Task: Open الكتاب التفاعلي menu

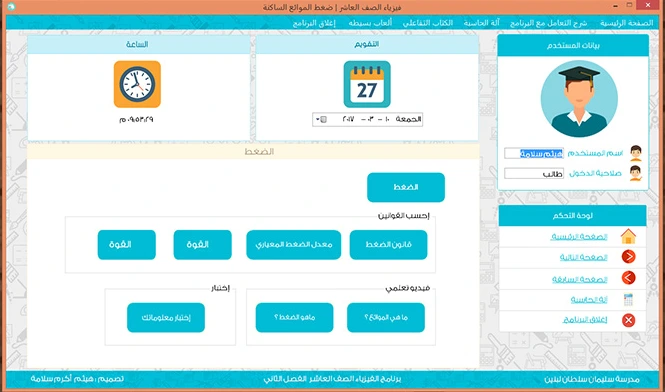Action: [428, 23]
